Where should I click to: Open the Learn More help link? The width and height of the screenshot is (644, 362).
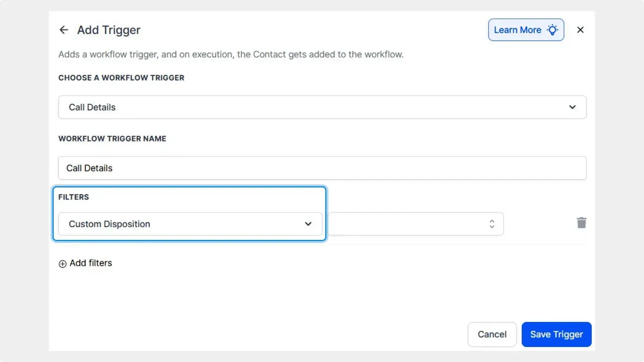518,30
